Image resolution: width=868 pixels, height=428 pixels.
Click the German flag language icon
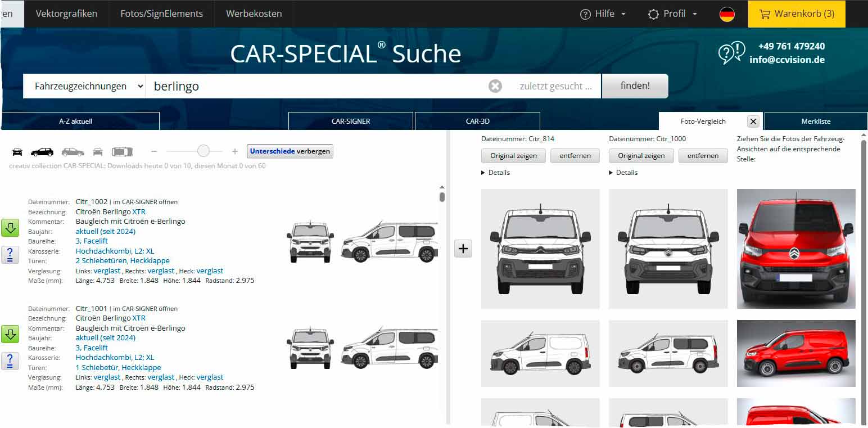click(727, 14)
